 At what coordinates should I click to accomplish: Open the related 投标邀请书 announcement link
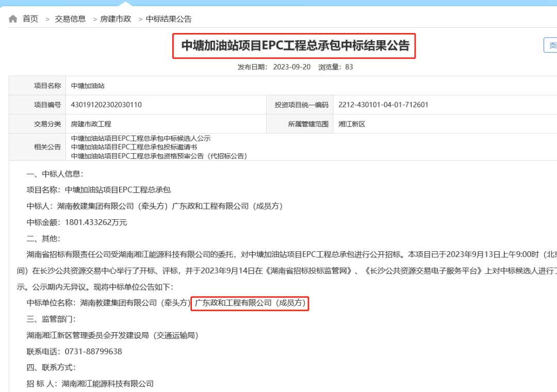[134, 147]
